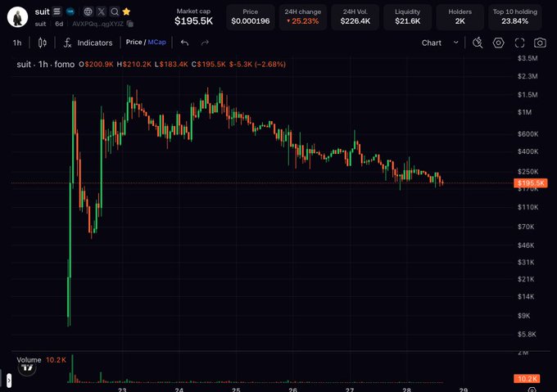Image resolution: width=557 pixels, height=392 pixels.
Task: Click the AVXPQq...qgXYJZ contract address text
Action: pyautogui.click(x=97, y=24)
